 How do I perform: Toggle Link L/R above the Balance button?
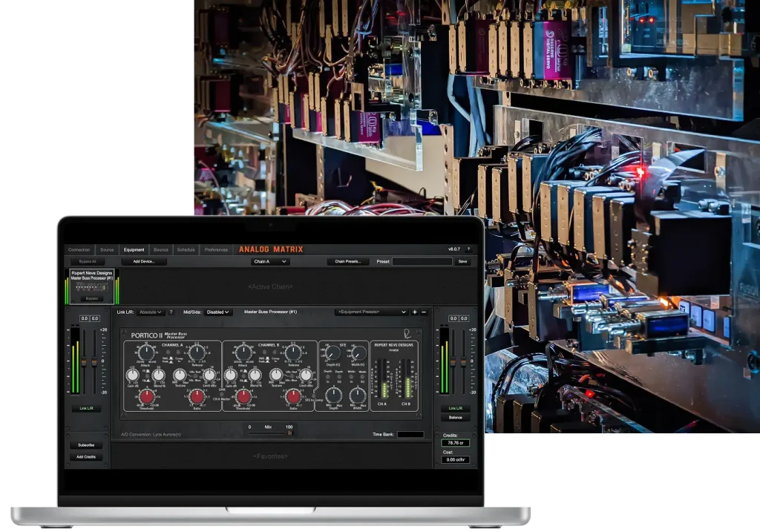(455, 408)
